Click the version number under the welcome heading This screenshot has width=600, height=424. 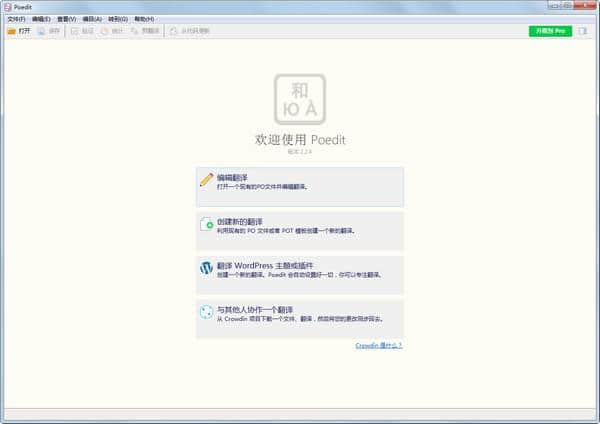(300, 152)
